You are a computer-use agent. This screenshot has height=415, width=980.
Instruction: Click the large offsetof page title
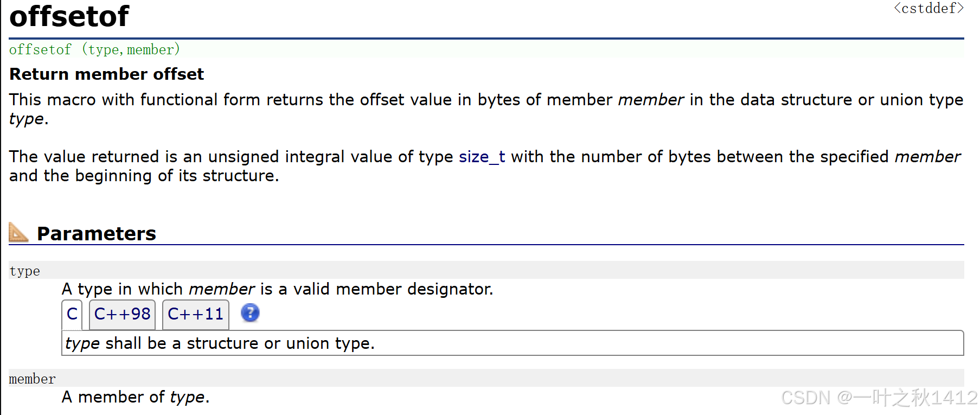69,16
